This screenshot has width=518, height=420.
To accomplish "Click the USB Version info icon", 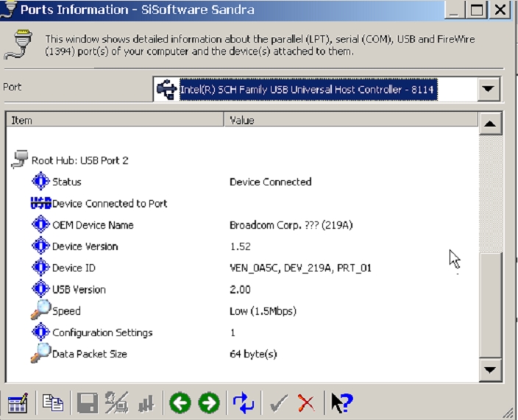I will [40, 288].
